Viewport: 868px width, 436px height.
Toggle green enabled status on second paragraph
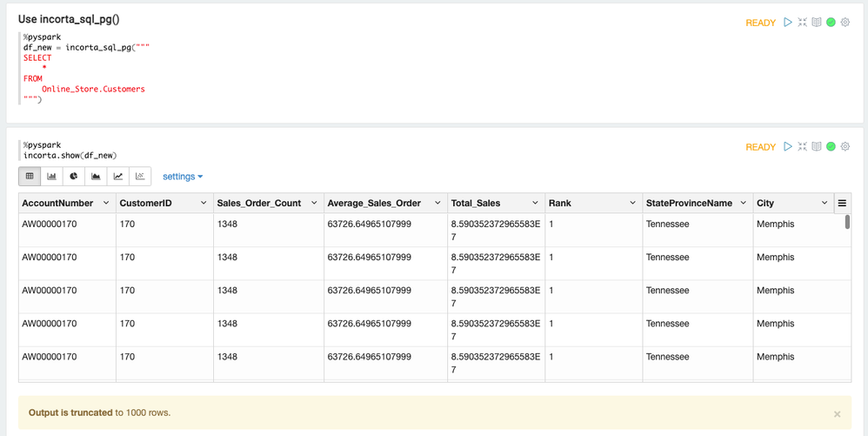[x=831, y=147]
